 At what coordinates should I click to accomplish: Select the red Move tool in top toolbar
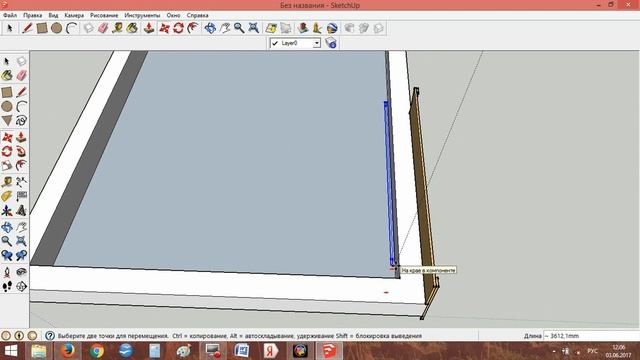[164, 28]
